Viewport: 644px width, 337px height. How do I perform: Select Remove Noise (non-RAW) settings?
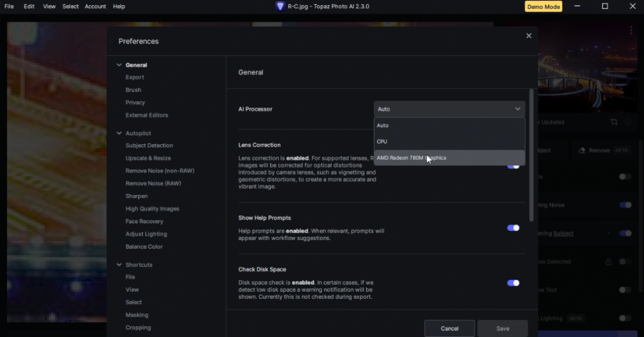click(160, 171)
